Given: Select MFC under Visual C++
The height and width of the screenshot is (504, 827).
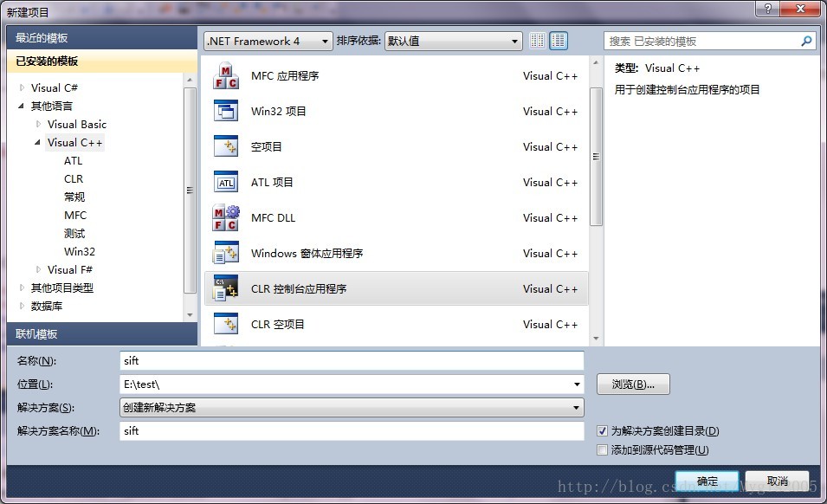Looking at the screenshot, I should click(75, 216).
